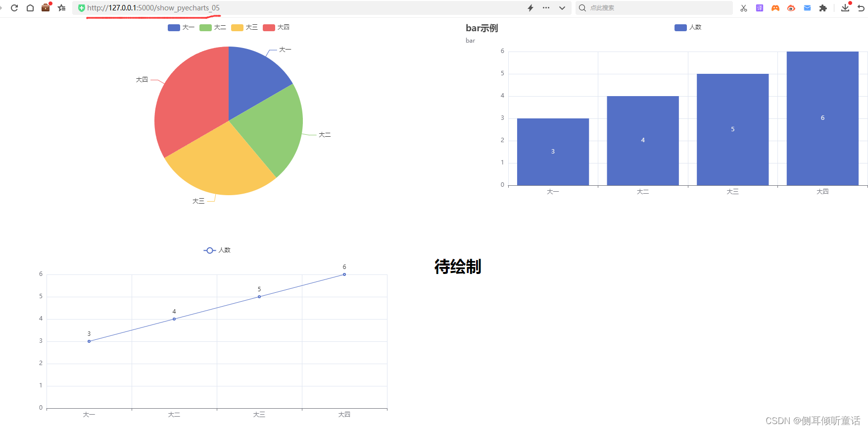The width and height of the screenshot is (868, 430).
Task: Click the line chart point valued 3
Action: pyautogui.click(x=89, y=341)
